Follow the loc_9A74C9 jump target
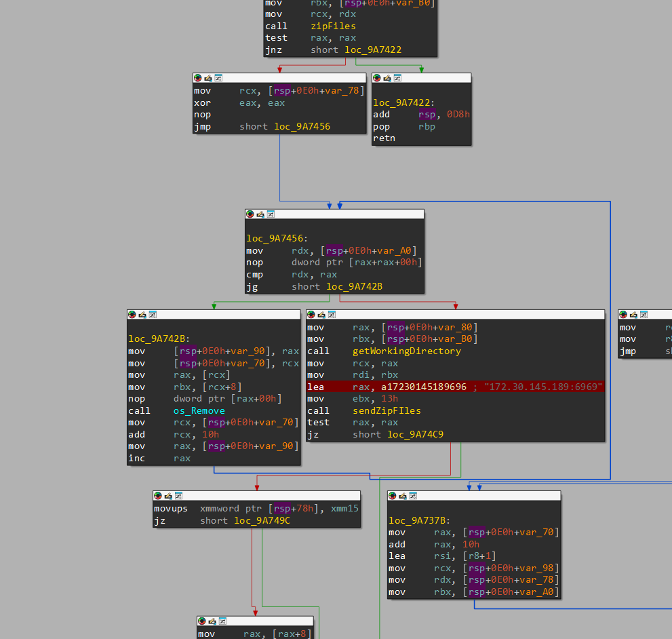The width and height of the screenshot is (672, 639). (415, 434)
